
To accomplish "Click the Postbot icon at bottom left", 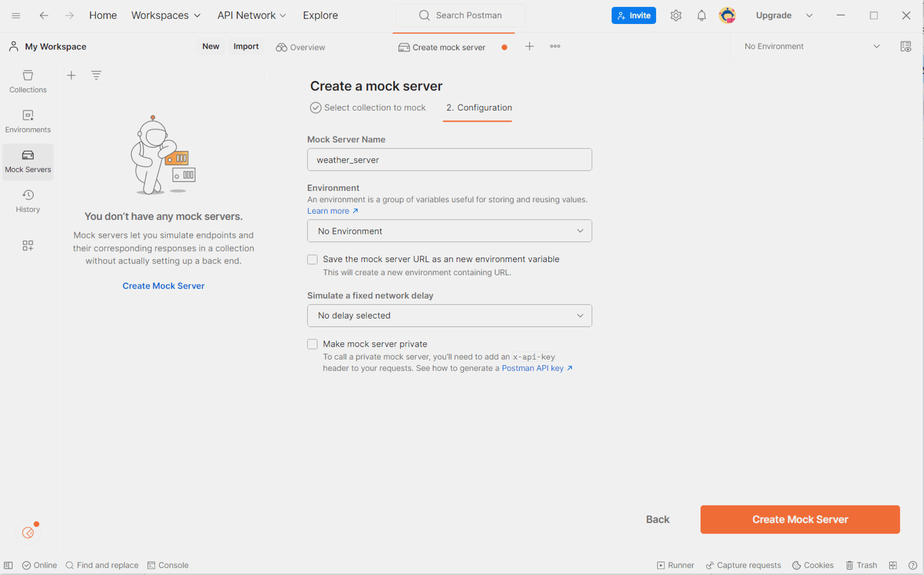I will click(x=28, y=532).
